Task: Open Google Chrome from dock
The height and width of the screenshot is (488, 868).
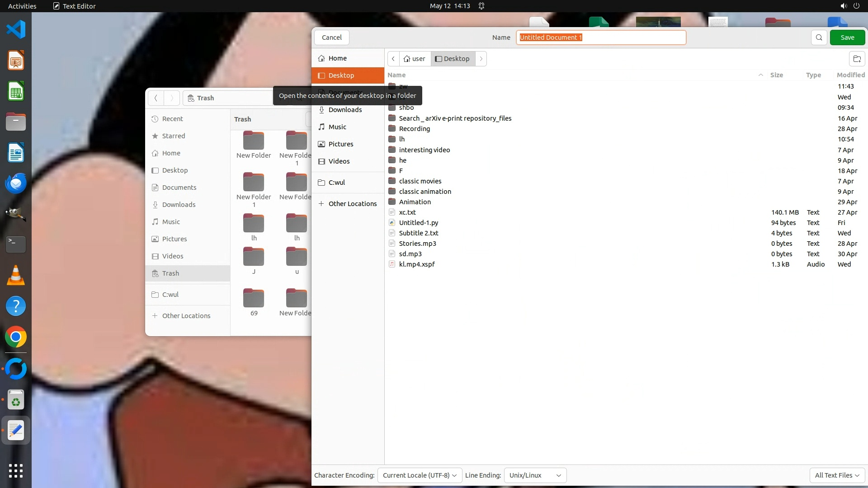Action: 16,337
